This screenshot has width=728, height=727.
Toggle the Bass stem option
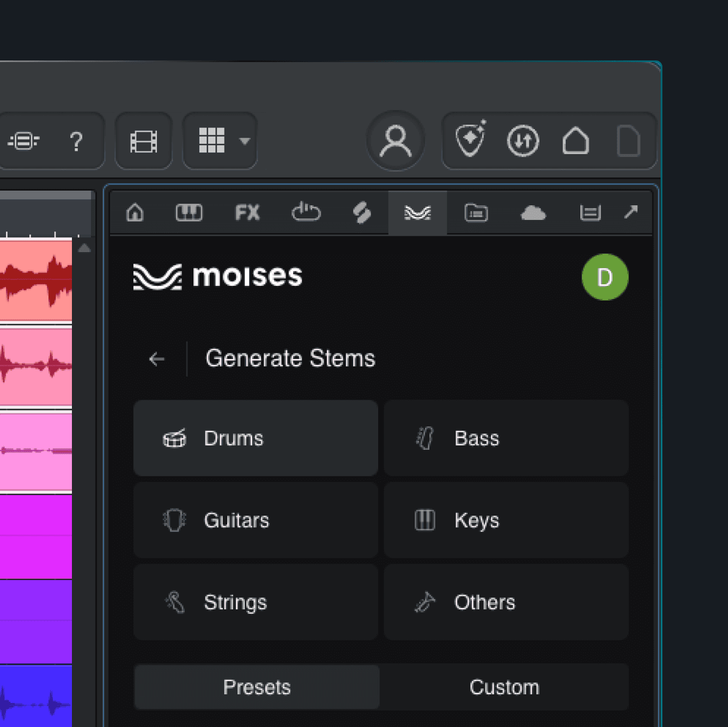[x=506, y=438]
